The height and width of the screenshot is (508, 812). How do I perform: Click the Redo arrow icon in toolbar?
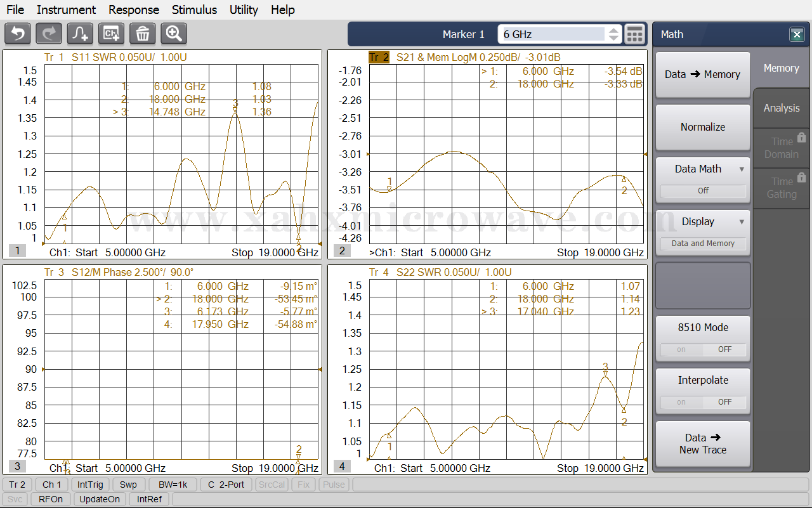[x=49, y=34]
